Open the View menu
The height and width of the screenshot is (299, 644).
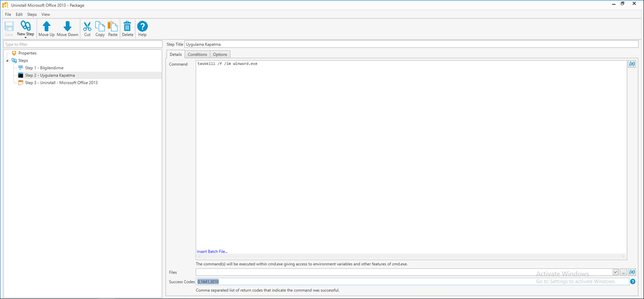46,15
